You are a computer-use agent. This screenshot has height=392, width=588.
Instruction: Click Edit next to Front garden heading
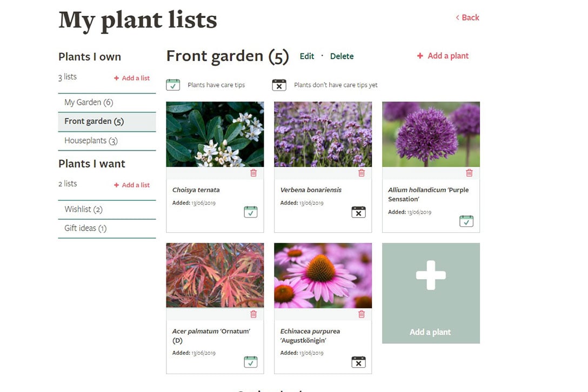coord(307,56)
